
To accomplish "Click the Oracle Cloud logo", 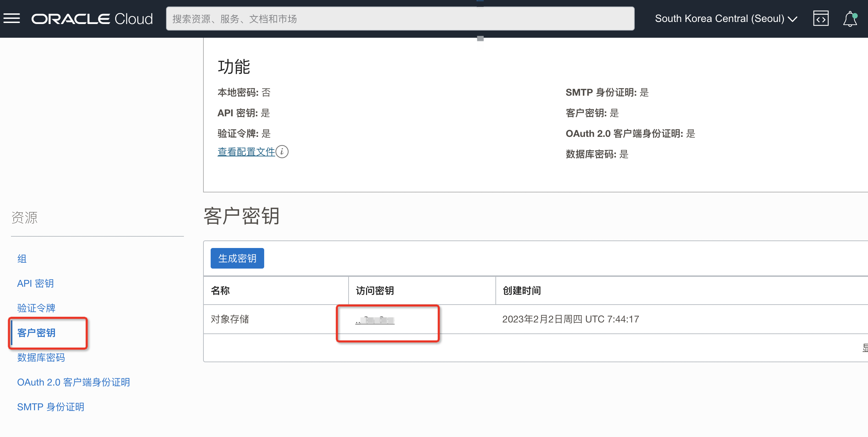I will (x=92, y=19).
